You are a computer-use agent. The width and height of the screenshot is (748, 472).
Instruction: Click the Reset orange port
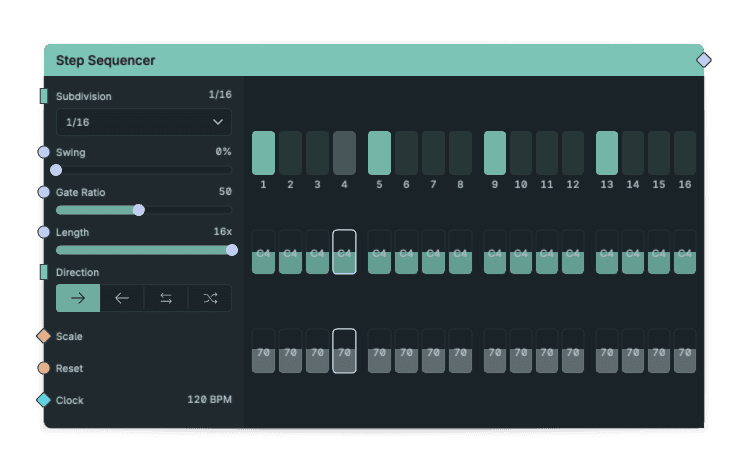[x=44, y=368]
